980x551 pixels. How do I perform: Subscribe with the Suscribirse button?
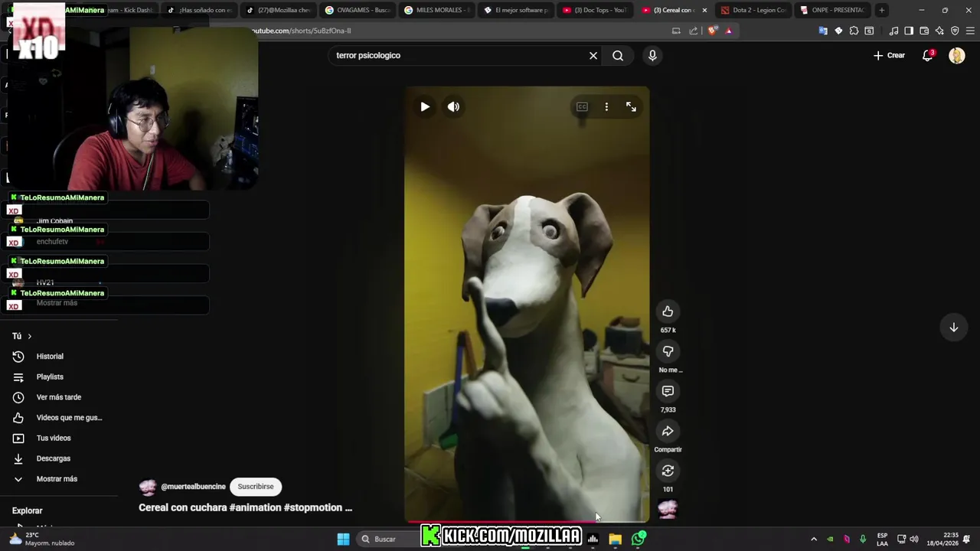pos(256,487)
